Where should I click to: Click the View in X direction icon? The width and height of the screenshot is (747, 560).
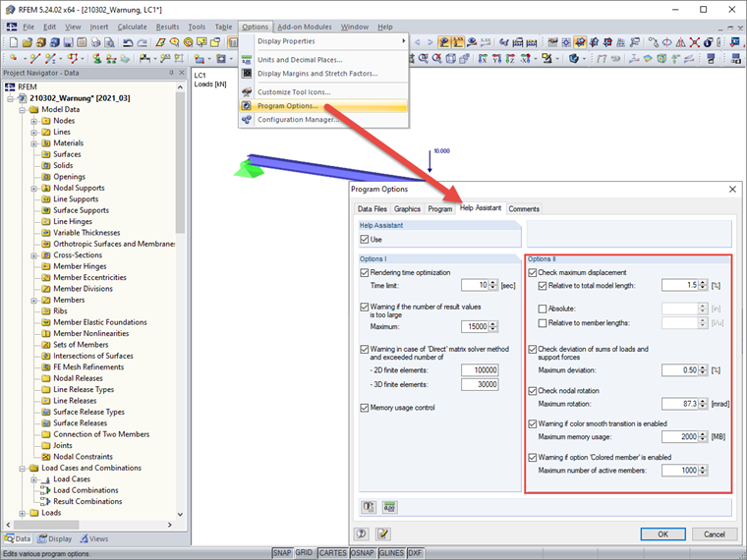click(483, 59)
